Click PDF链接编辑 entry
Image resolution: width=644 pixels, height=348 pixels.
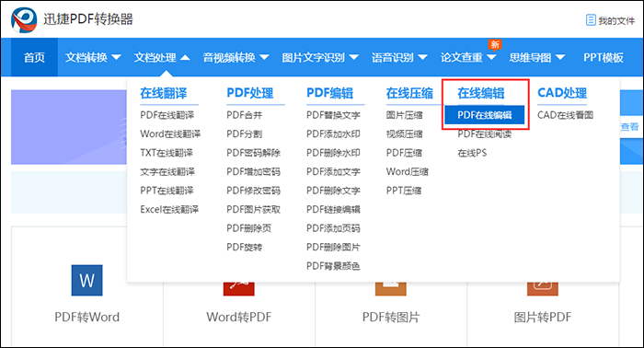(333, 210)
